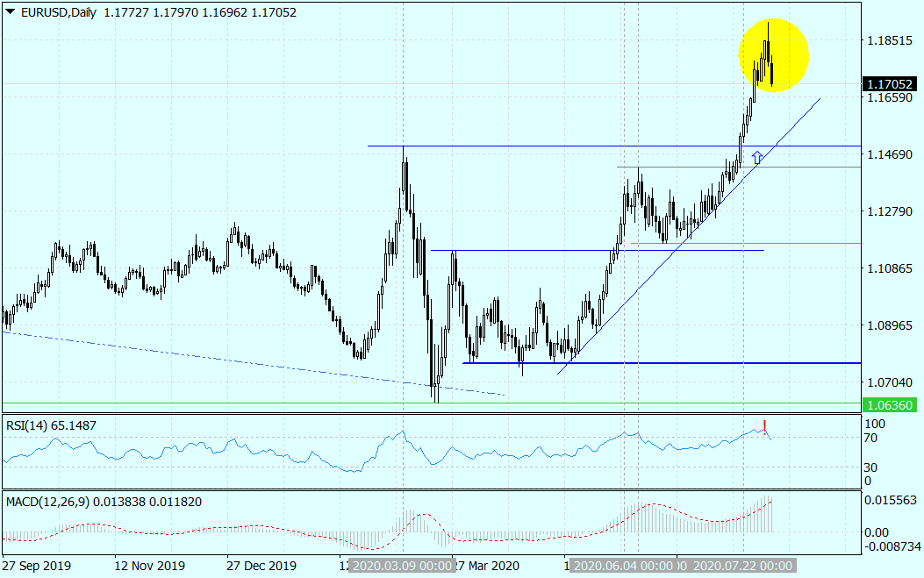Open the chart menu triangle beside EURUSD
924x578 pixels.
(10, 11)
